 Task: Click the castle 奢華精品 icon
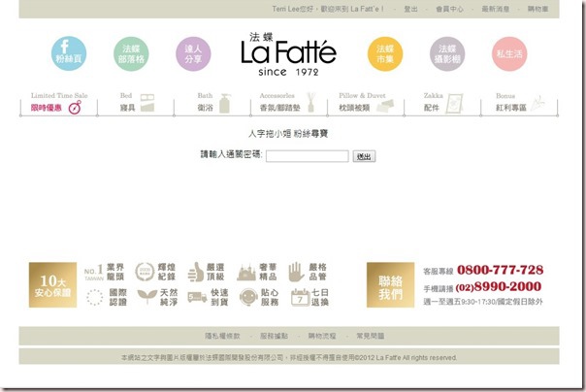coord(245,273)
